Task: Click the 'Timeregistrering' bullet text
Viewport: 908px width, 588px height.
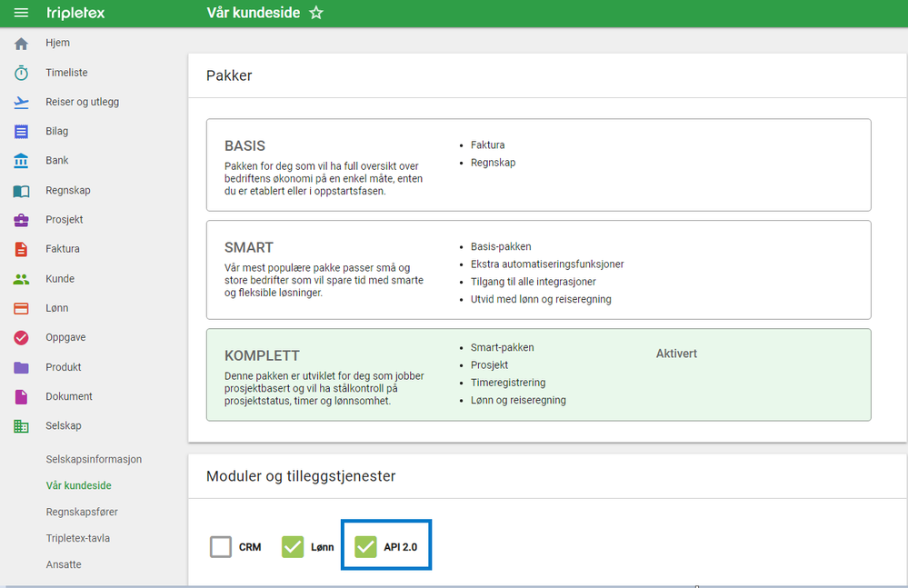Action: 508,383
